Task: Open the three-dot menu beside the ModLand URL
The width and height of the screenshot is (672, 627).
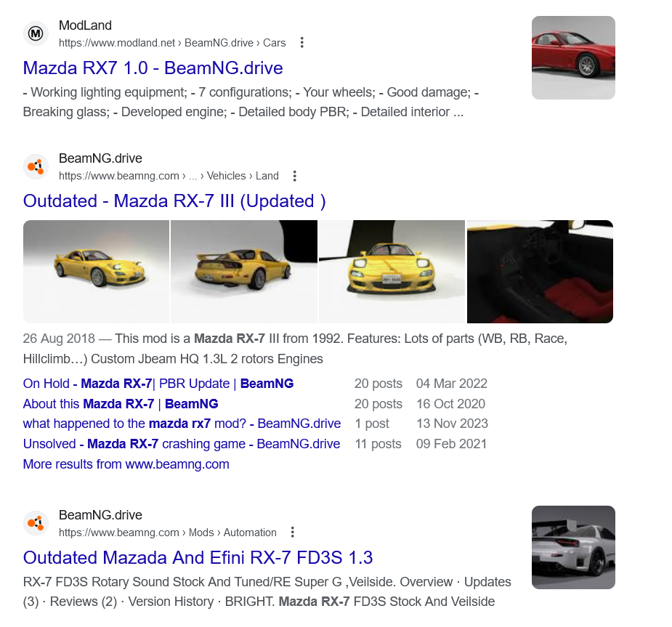Action: [302, 42]
